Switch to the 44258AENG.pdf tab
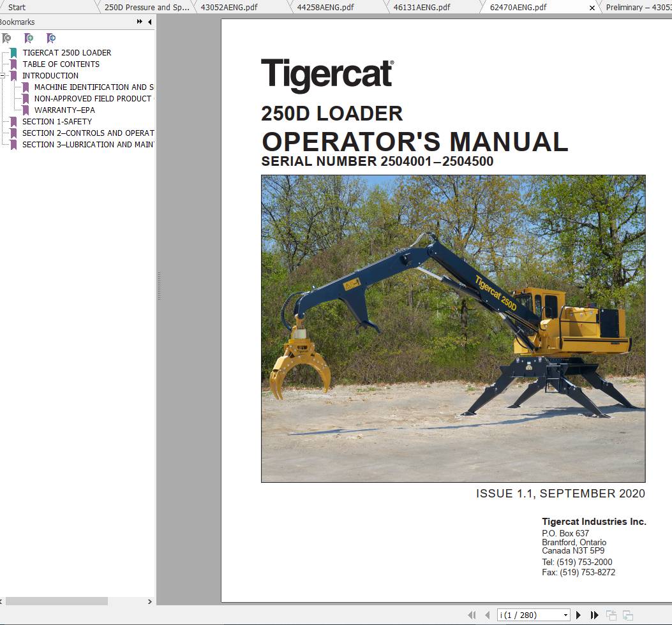 pos(325,7)
